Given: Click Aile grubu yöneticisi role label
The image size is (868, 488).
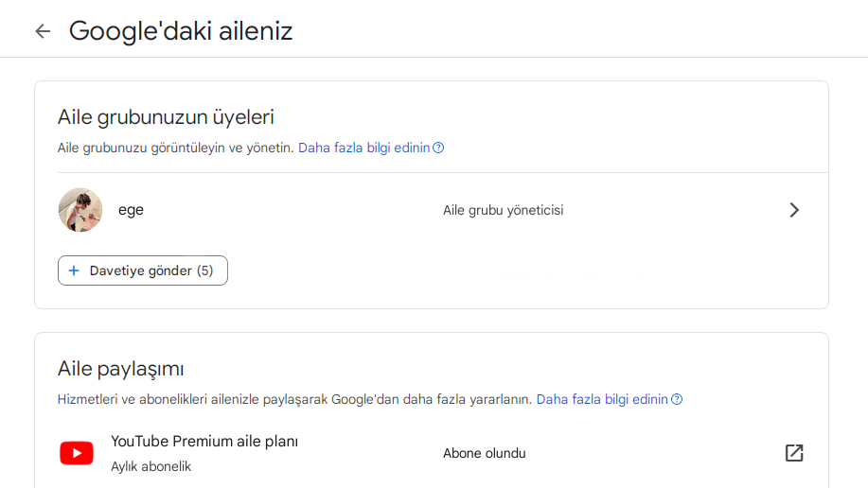Looking at the screenshot, I should click(x=503, y=210).
